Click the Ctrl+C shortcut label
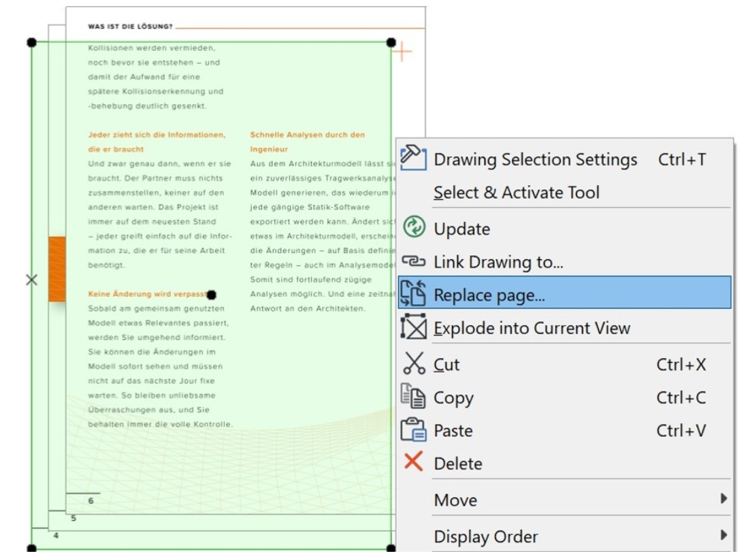The image size is (746, 560). click(681, 397)
